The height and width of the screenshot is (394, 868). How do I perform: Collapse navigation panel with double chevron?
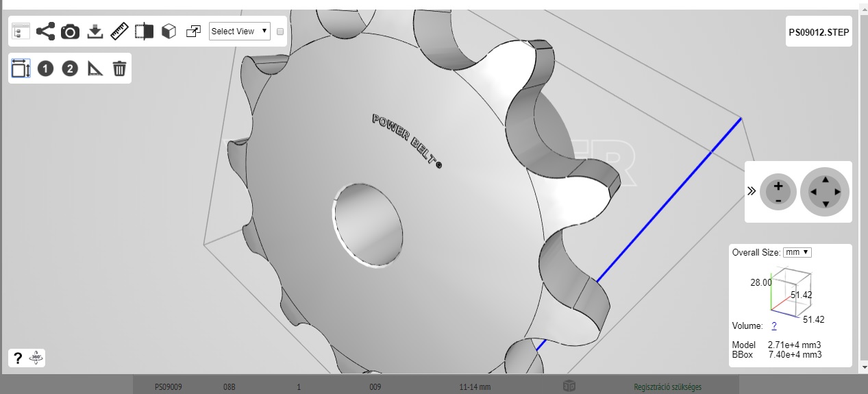(752, 191)
